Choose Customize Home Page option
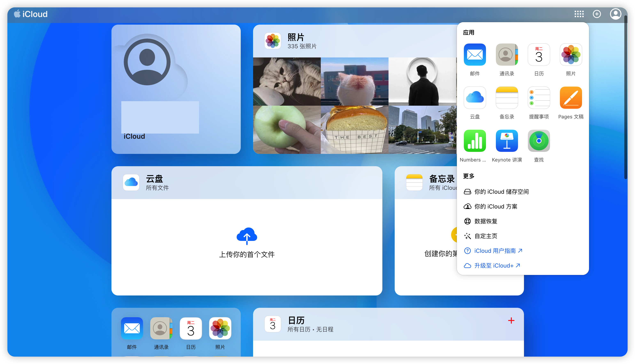This screenshot has width=635, height=364. pyautogui.click(x=486, y=236)
